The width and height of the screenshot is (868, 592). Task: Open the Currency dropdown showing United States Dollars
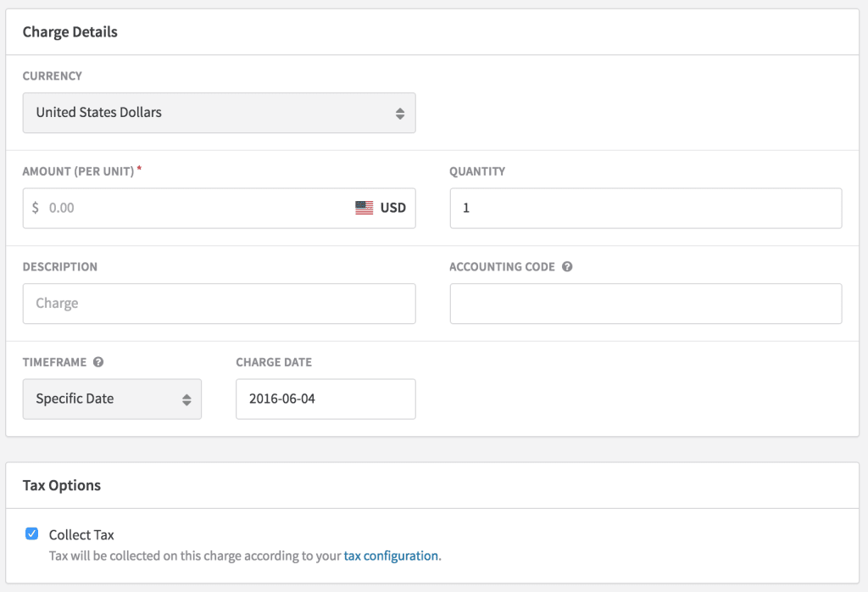219,113
